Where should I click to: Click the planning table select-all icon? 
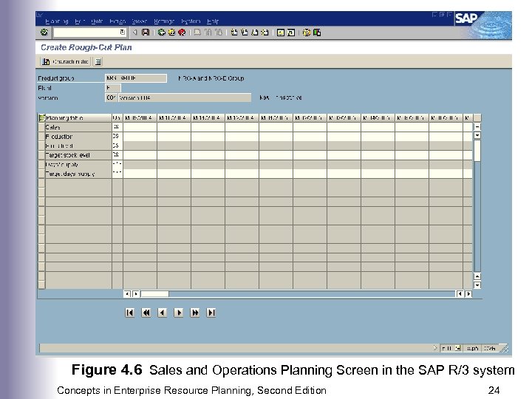[41, 117]
